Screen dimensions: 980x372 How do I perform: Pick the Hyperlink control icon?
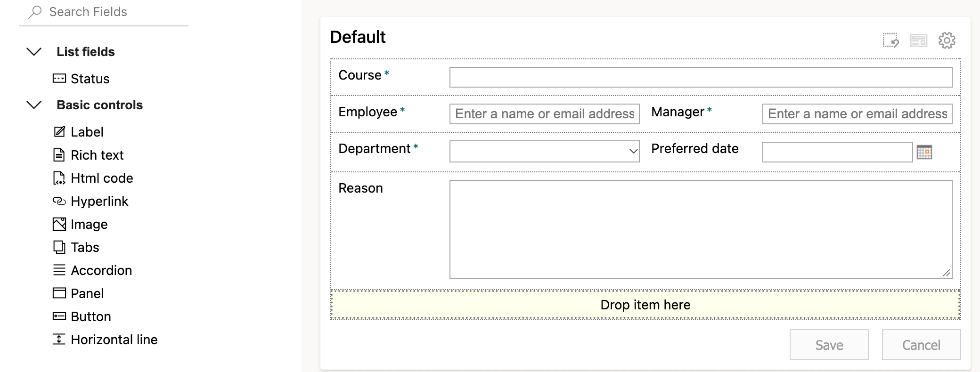pyautogui.click(x=59, y=201)
